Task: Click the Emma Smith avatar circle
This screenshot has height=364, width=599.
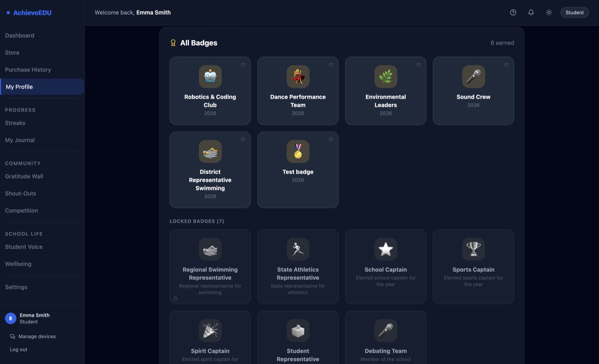Action: pos(10,318)
